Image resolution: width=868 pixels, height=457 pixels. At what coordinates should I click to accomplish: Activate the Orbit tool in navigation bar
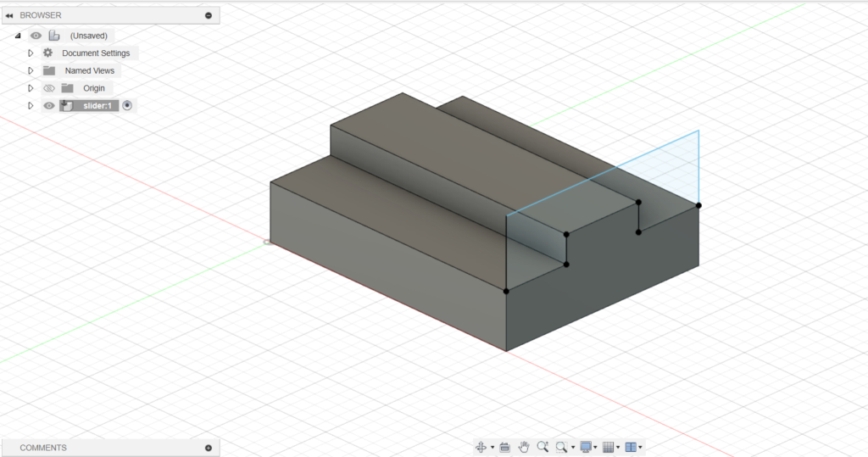point(481,447)
